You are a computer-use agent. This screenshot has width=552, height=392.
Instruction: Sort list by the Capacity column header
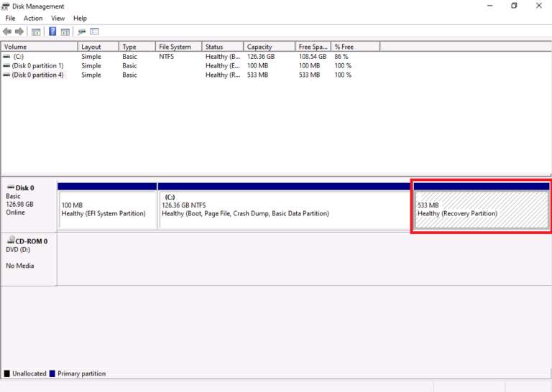tap(269, 47)
